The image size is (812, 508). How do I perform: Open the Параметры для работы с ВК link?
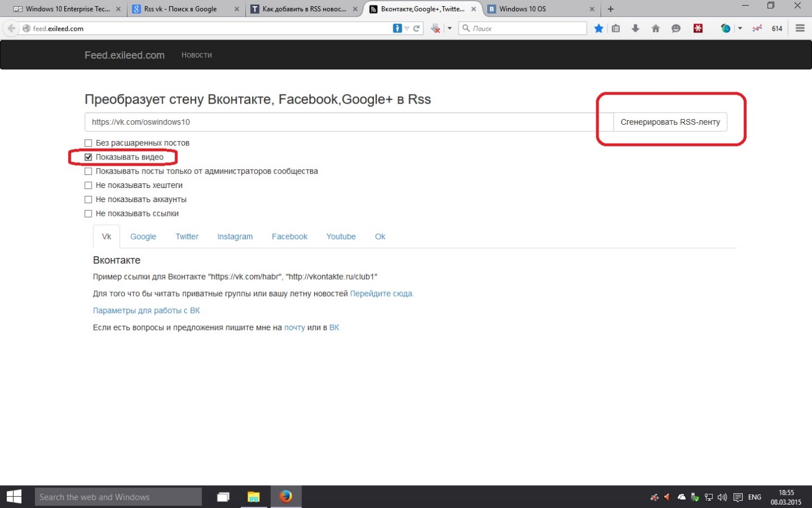(146, 311)
